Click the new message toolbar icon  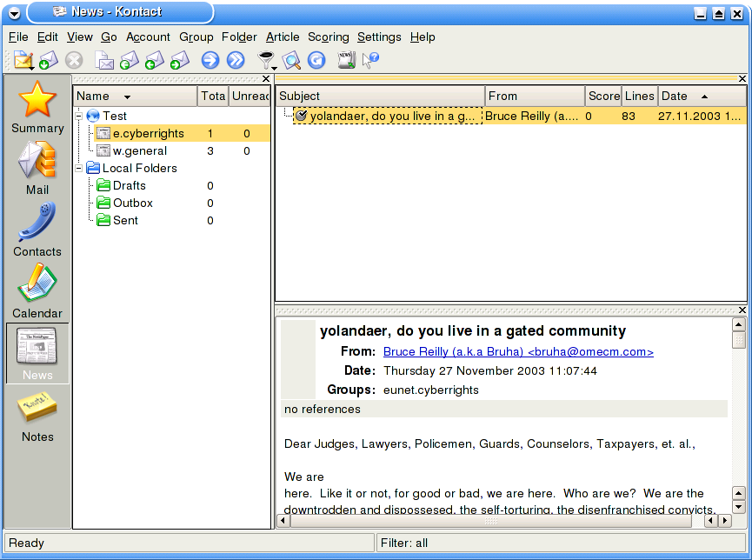(23, 60)
